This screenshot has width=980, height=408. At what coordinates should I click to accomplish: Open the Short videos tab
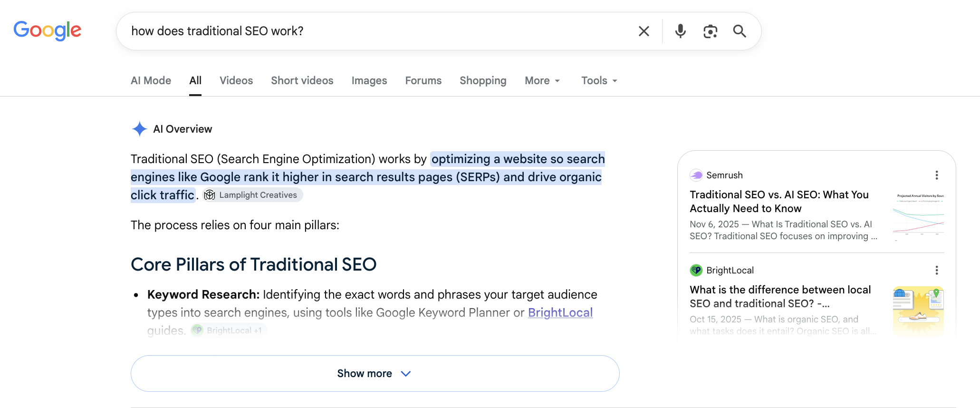tap(302, 80)
